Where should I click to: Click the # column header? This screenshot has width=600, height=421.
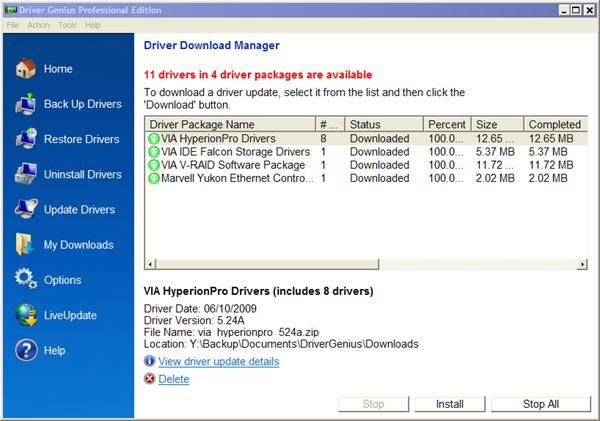(330, 124)
